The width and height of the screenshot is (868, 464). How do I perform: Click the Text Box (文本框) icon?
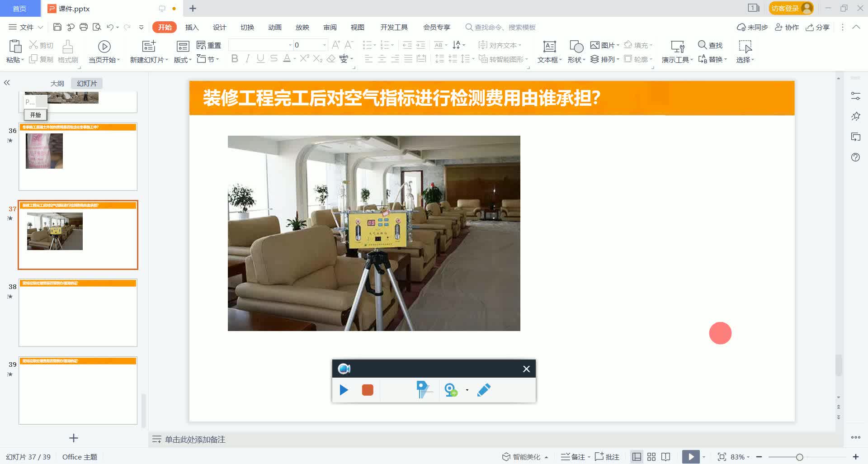[x=549, y=46]
